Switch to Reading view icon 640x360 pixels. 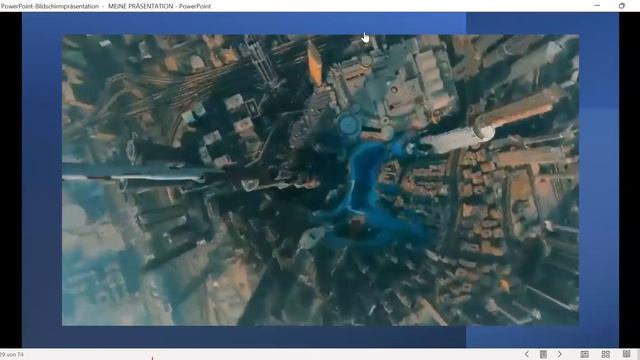[627, 354]
